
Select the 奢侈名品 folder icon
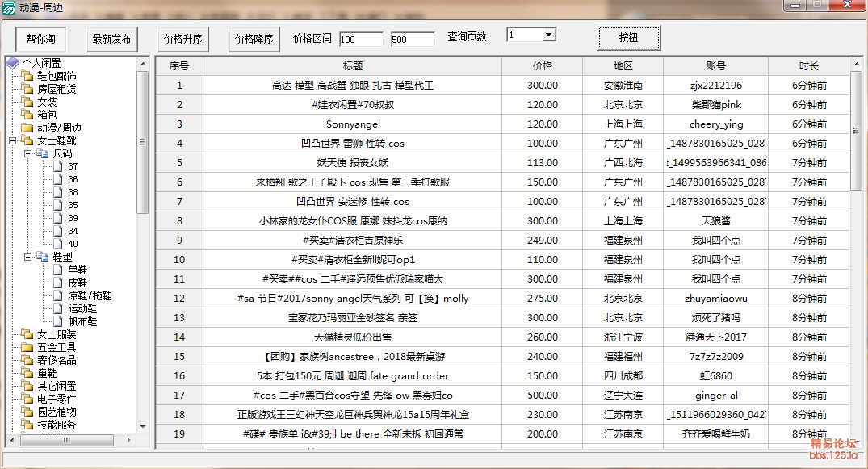click(27, 360)
